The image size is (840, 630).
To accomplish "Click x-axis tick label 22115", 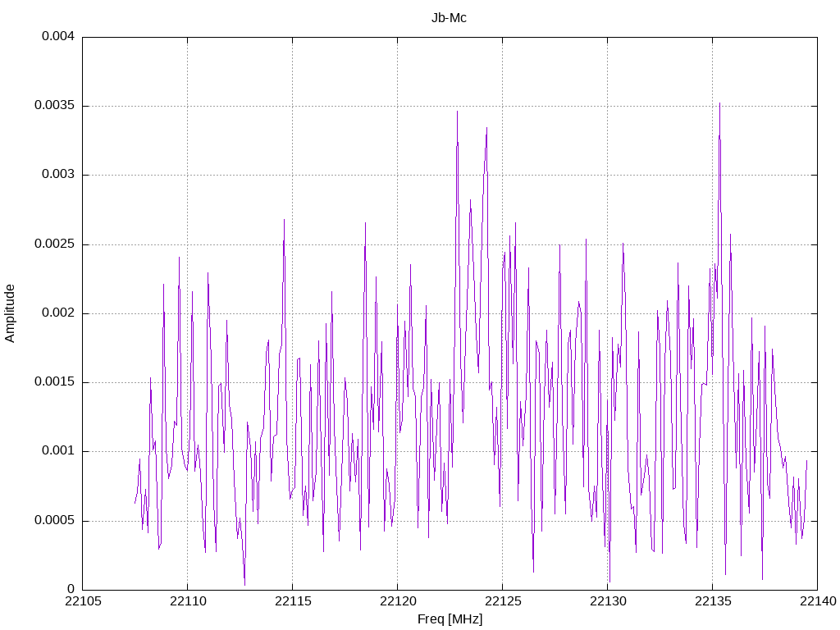I will [x=293, y=601].
